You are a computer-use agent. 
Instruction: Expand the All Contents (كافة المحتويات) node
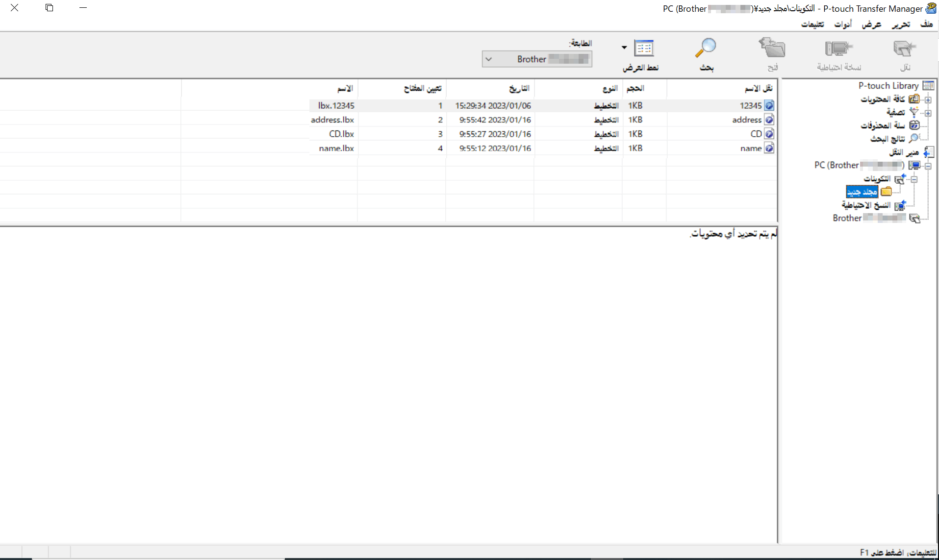pyautogui.click(x=928, y=99)
